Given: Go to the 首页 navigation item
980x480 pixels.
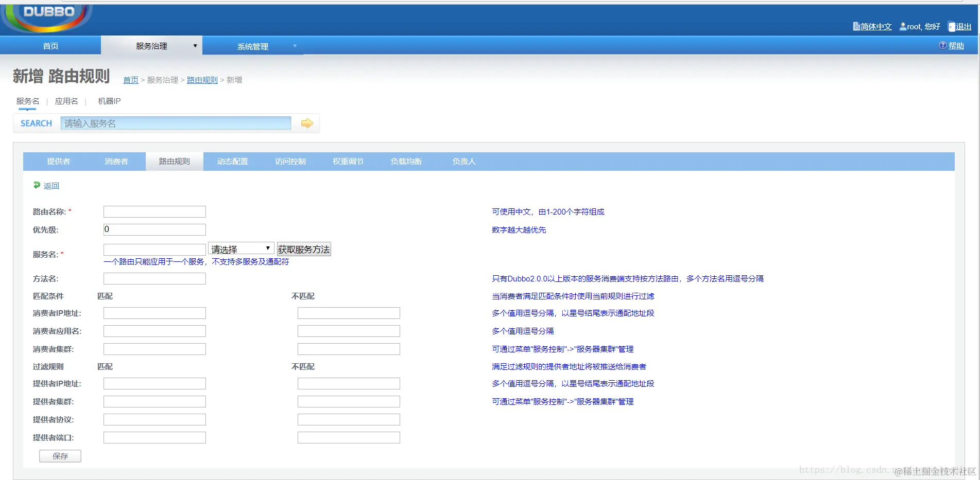Looking at the screenshot, I should tap(50, 46).
